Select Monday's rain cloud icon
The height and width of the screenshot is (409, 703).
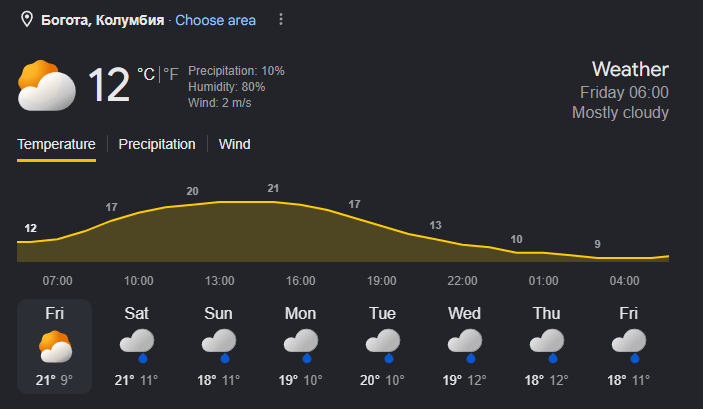(x=301, y=346)
